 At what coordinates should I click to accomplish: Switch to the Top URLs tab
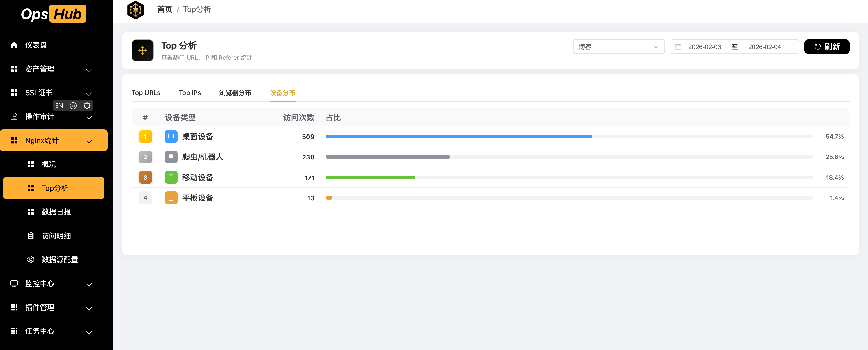146,93
